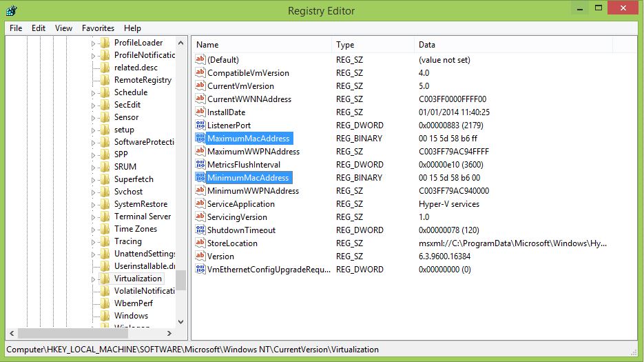The image size is (644, 362).
Task: Sort values by the Name column header
Action: pyautogui.click(x=262, y=44)
